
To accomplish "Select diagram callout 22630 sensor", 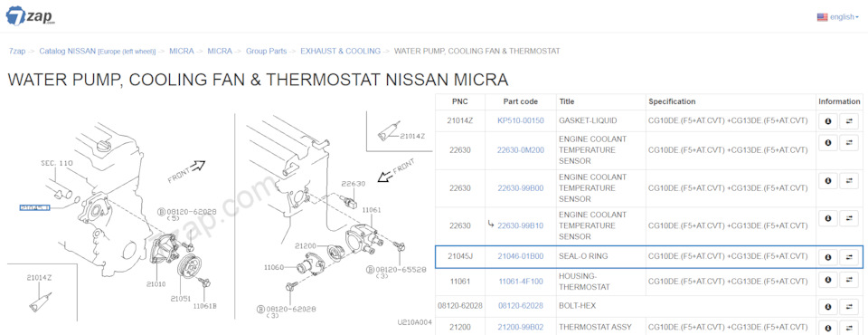I will [x=353, y=184].
